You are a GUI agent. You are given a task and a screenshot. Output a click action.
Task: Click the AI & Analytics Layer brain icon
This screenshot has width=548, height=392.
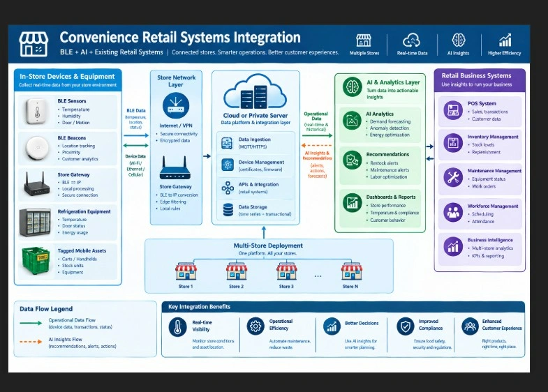point(353,87)
